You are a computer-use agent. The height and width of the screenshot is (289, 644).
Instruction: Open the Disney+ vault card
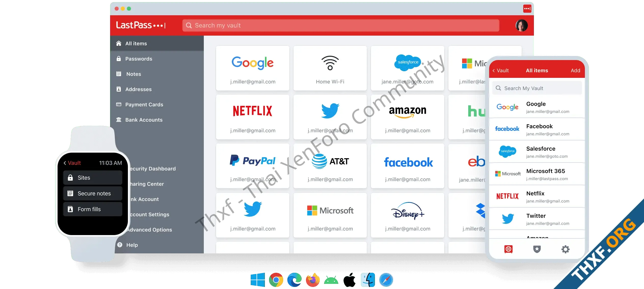pos(408,215)
